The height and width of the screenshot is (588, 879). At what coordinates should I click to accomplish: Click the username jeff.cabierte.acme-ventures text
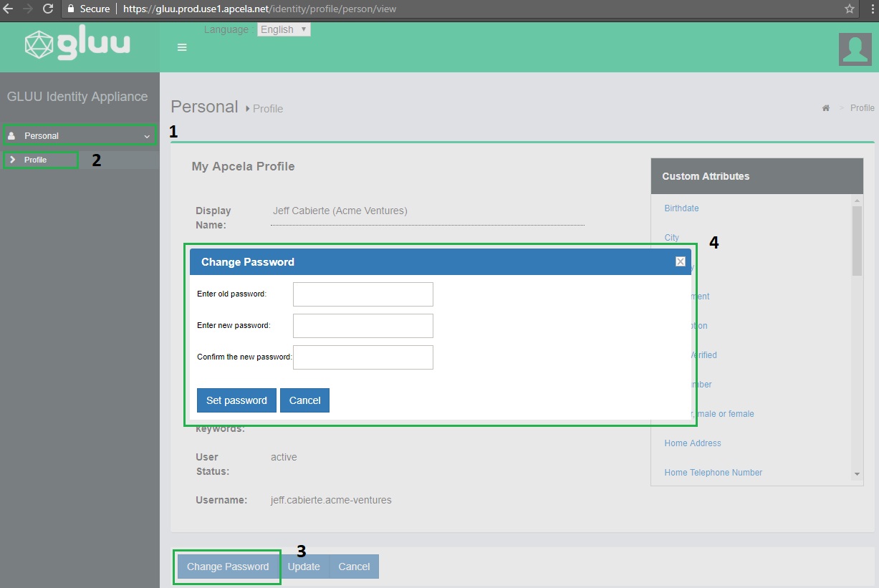point(331,500)
